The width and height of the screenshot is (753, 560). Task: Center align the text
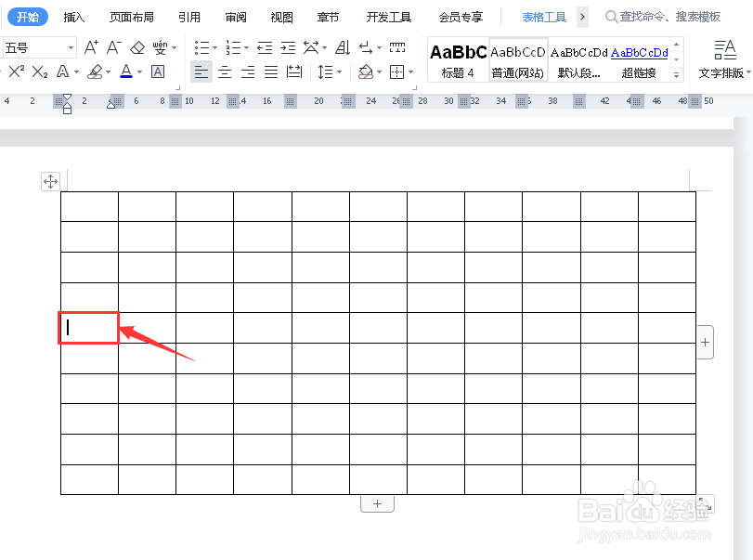[x=225, y=72]
